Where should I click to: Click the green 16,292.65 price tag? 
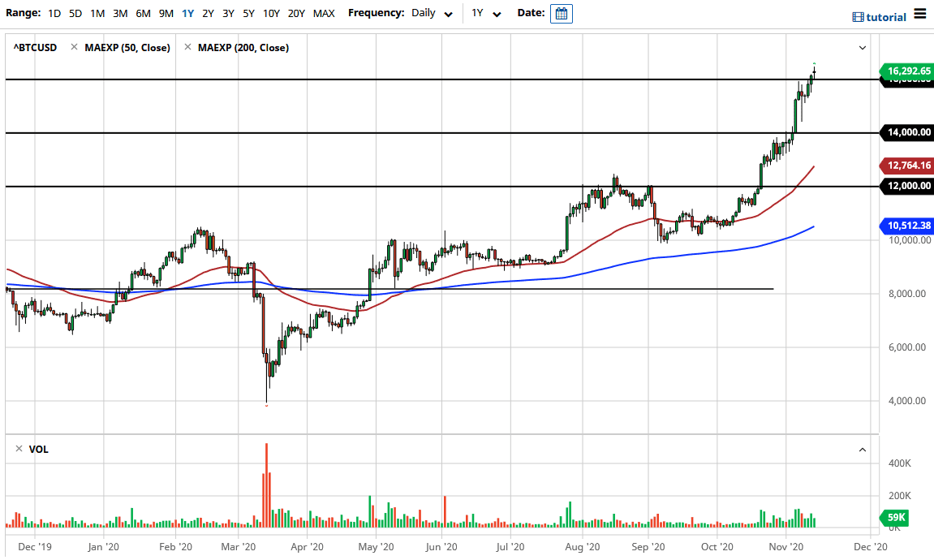906,71
